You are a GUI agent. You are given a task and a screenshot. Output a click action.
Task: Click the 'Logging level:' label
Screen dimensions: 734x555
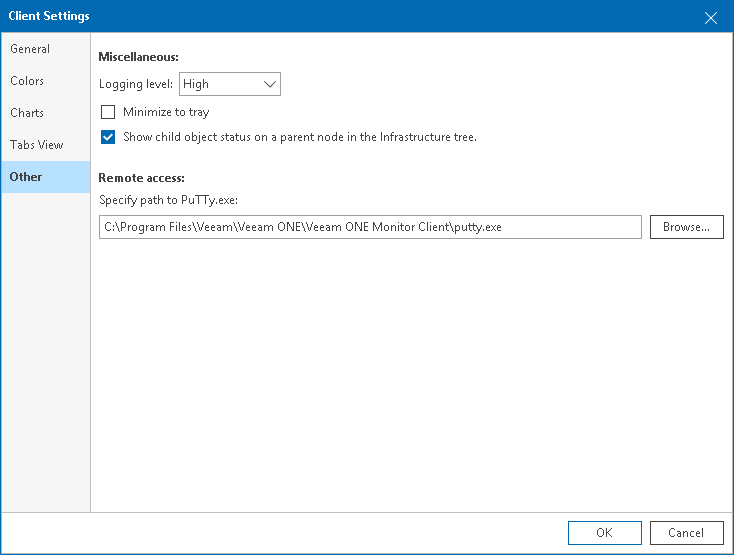pyautogui.click(x=136, y=85)
